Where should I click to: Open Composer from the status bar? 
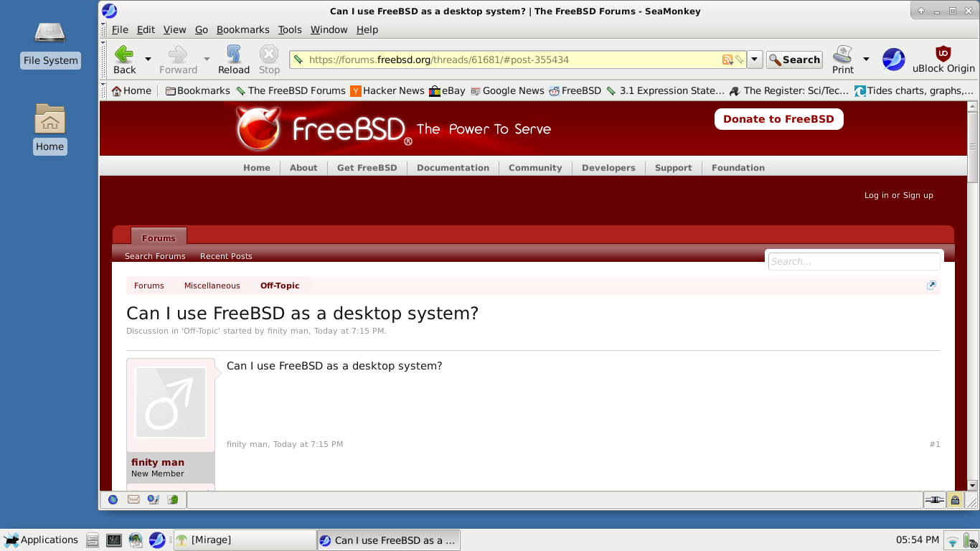tap(153, 499)
